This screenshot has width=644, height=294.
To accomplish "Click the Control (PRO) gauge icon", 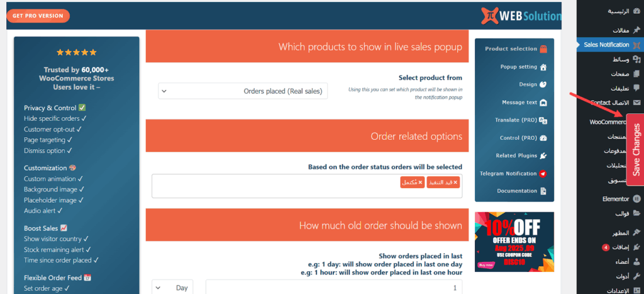I will click(x=543, y=138).
